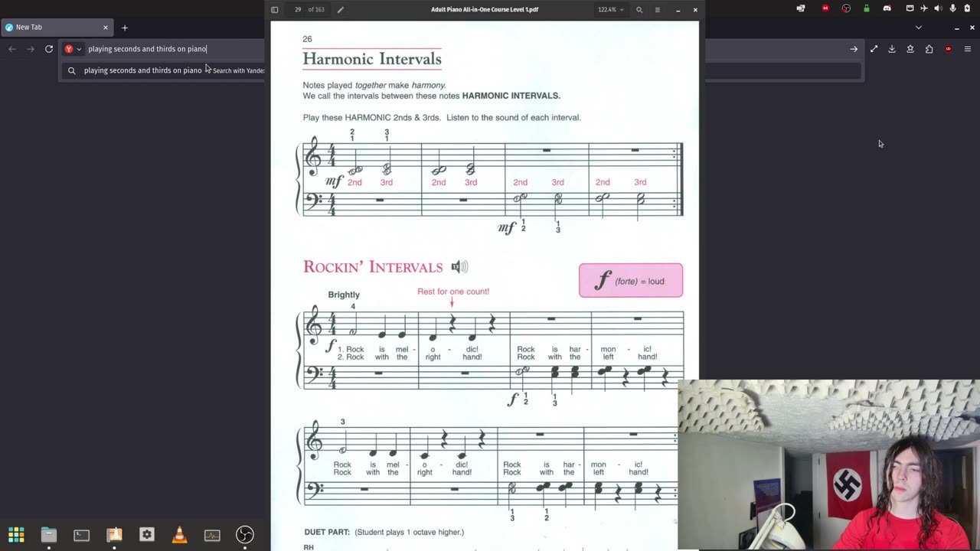Click the 'DUET PART:' text line

(384, 532)
